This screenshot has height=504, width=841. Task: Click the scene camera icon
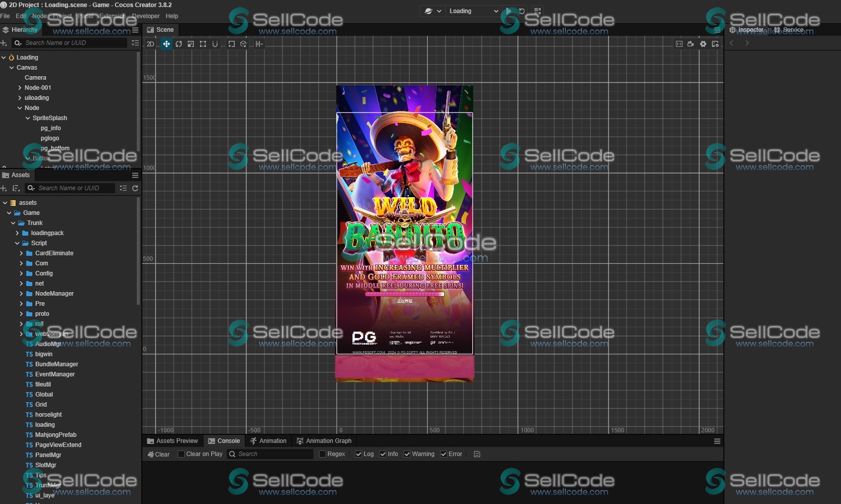pyautogui.click(x=691, y=44)
